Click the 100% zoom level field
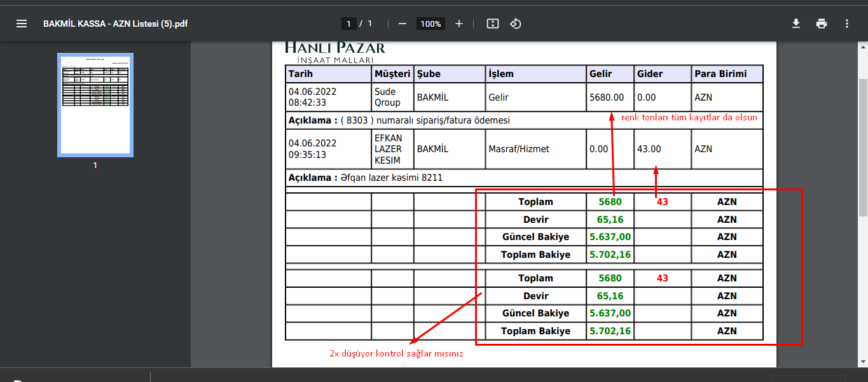The image size is (868, 382). [x=431, y=24]
